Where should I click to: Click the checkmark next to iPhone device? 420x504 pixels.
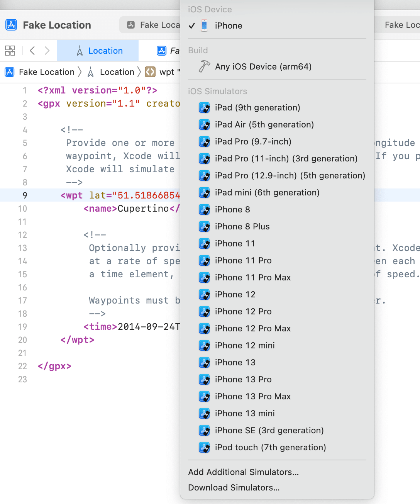(192, 26)
